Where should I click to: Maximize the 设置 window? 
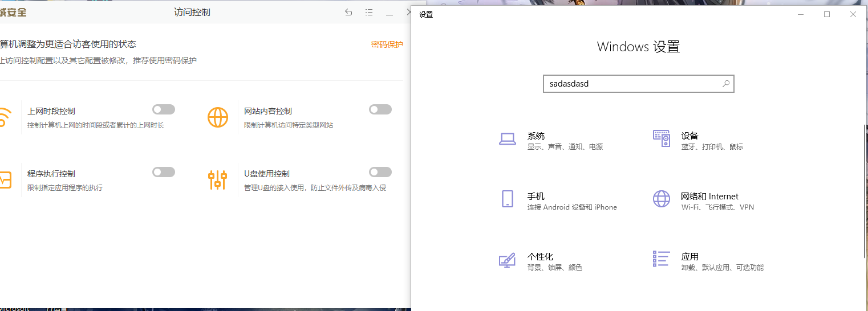[827, 14]
